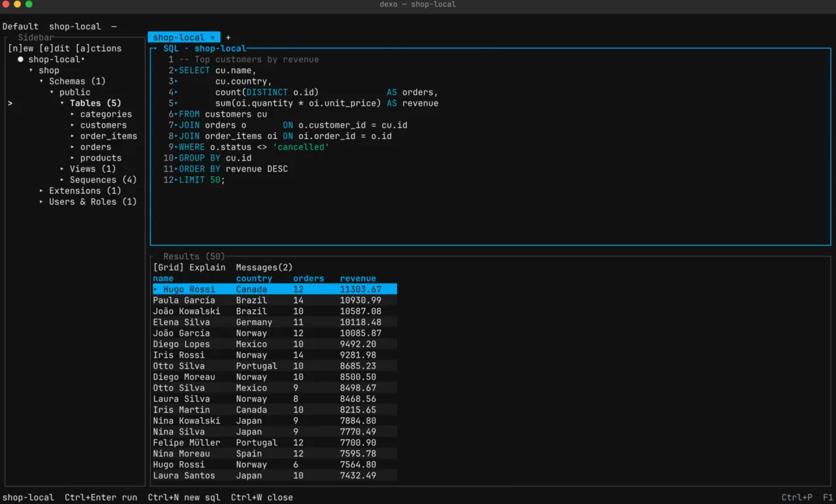Viewport: 836px width, 504px height.
Task: Click Ctrl+Enter run in status bar
Action: (101, 497)
